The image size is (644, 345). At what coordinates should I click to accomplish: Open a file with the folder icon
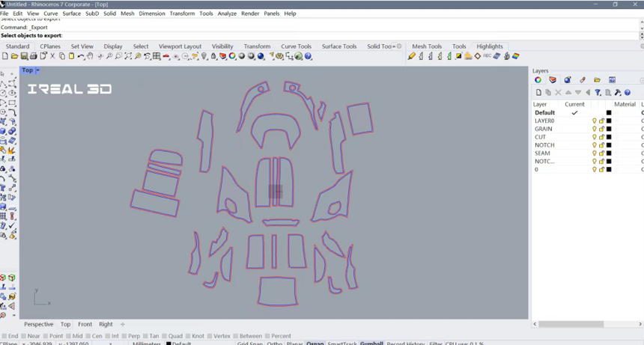14,56
